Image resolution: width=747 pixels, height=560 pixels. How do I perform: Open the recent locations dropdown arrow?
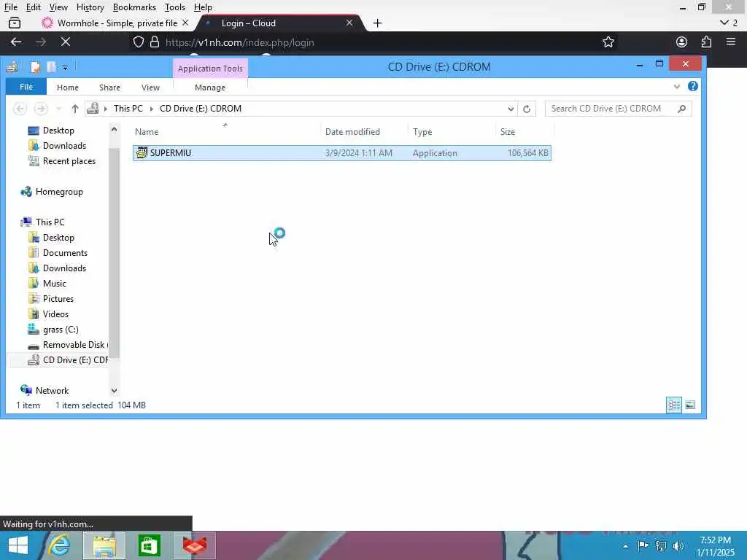58,109
